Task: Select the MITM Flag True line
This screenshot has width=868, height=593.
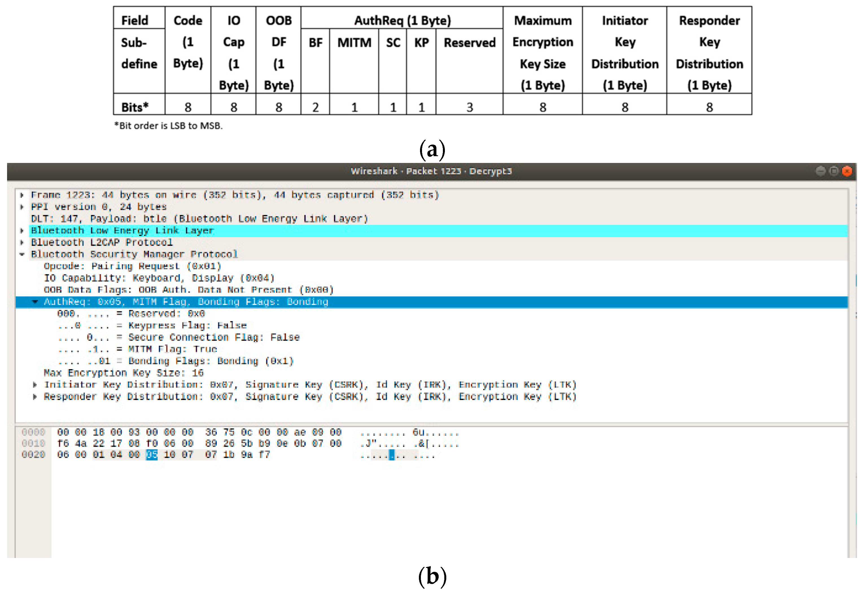Action: tap(172, 349)
